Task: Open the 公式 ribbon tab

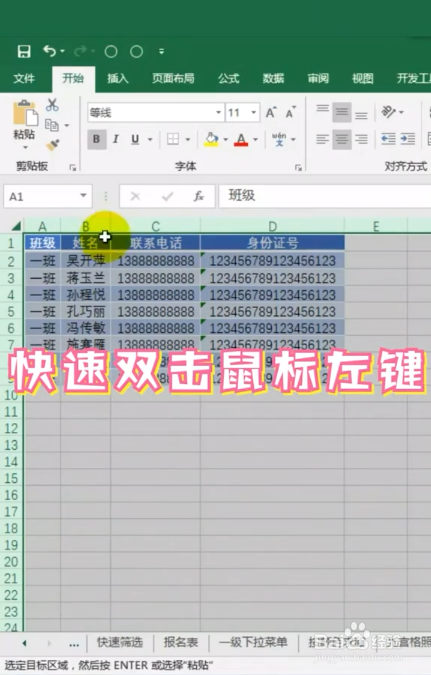Action: coord(228,78)
